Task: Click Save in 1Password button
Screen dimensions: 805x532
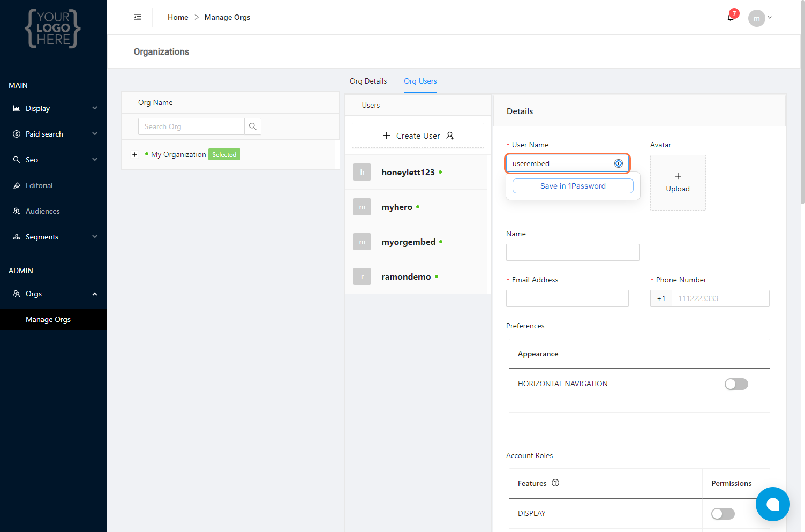Action: click(x=573, y=186)
